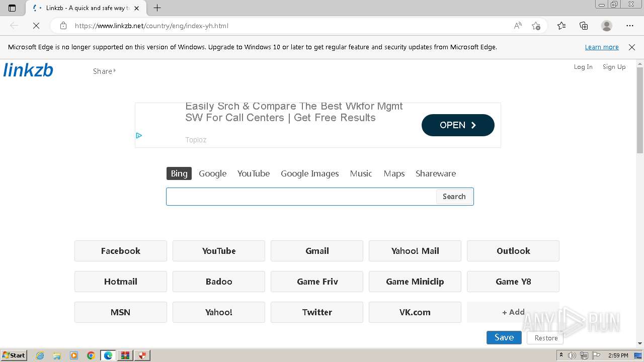Open the Game Y8 shortcut

coord(513,282)
